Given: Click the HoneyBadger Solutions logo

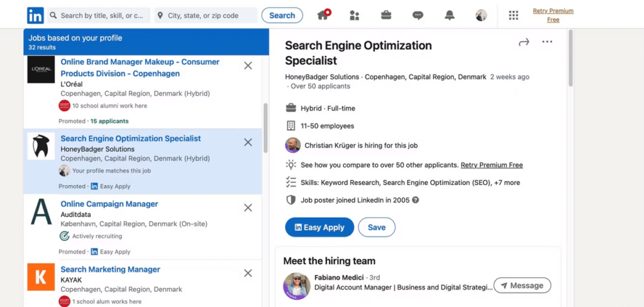Looking at the screenshot, I should pyautogui.click(x=41, y=146).
